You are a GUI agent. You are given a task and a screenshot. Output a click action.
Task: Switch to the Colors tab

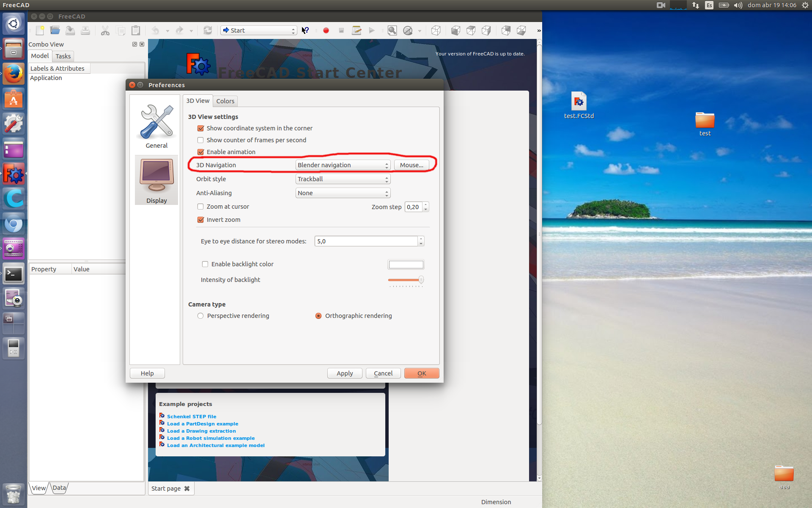tap(225, 101)
